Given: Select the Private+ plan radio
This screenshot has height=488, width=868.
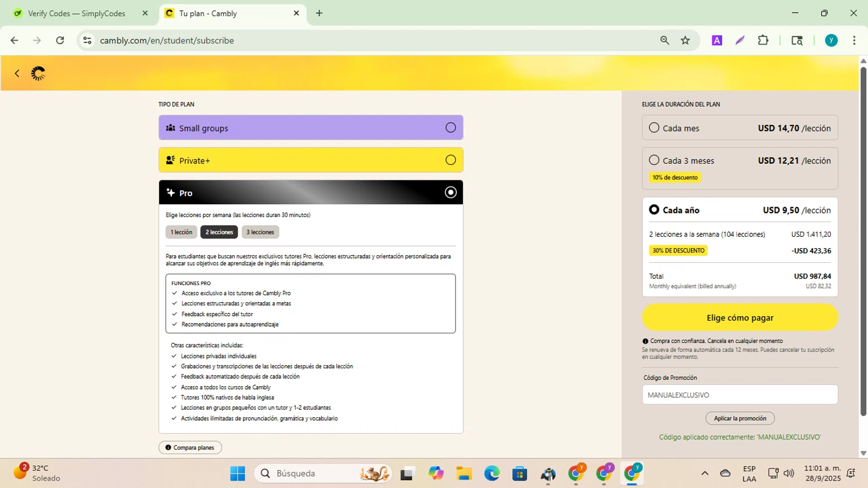Looking at the screenshot, I should coord(451,160).
